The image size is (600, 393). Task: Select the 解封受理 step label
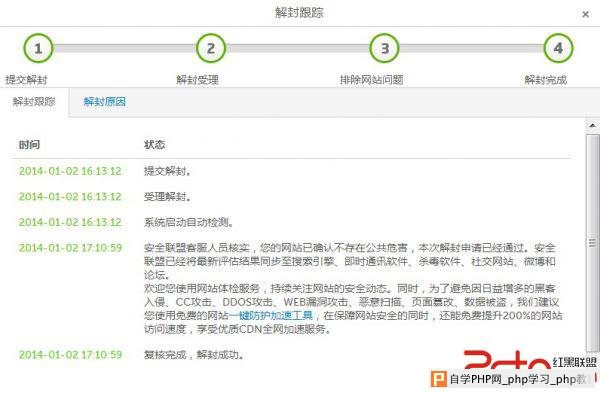197,80
